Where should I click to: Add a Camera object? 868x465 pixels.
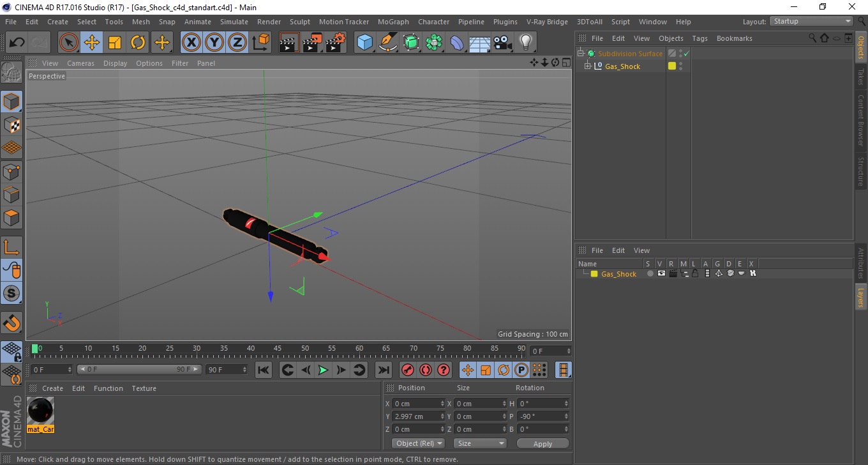pyautogui.click(x=503, y=43)
